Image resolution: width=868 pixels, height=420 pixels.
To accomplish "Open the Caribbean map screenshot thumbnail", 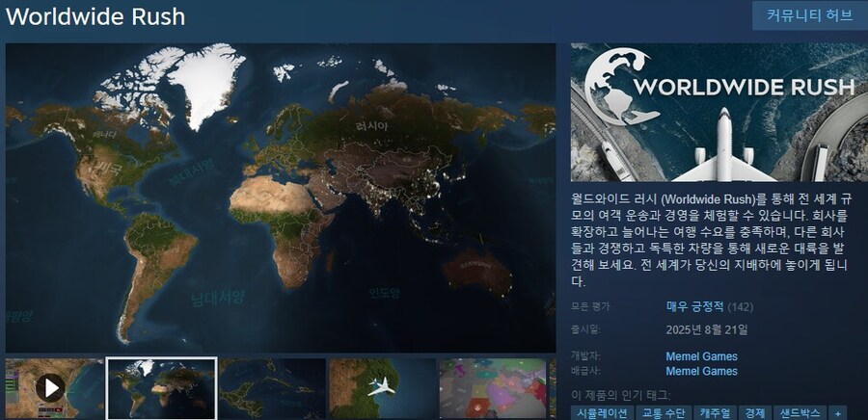I will click(x=272, y=388).
